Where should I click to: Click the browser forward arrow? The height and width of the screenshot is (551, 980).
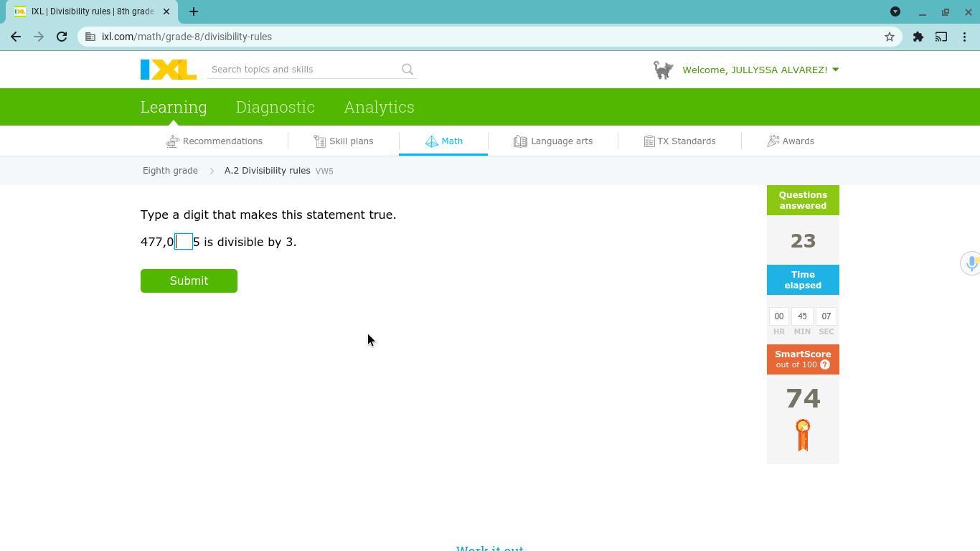[39, 37]
